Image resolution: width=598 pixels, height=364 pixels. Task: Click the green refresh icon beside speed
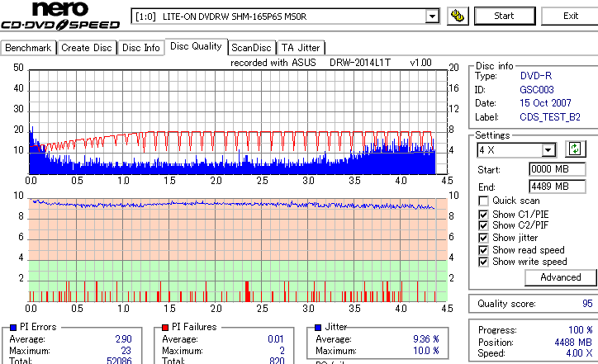(575, 149)
